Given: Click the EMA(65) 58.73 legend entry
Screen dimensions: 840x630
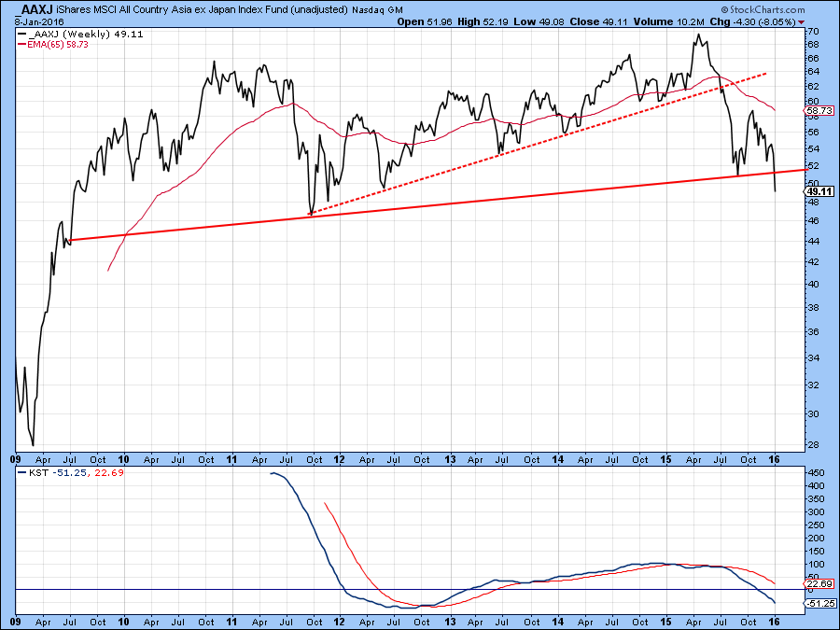Looking at the screenshot, I should [53, 45].
